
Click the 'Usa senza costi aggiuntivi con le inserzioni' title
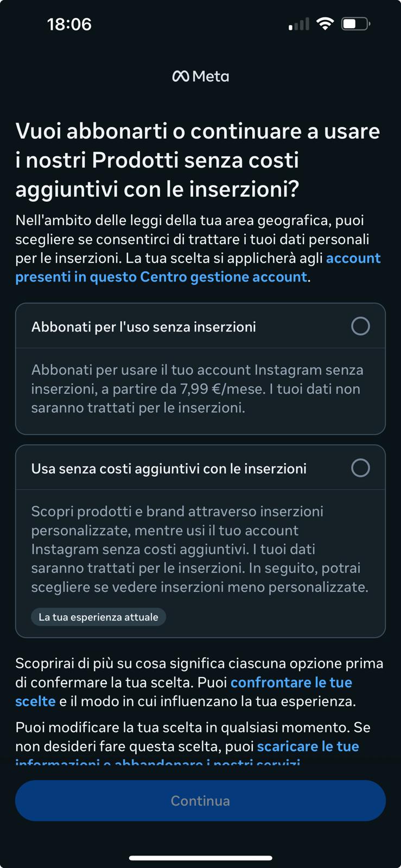click(169, 469)
